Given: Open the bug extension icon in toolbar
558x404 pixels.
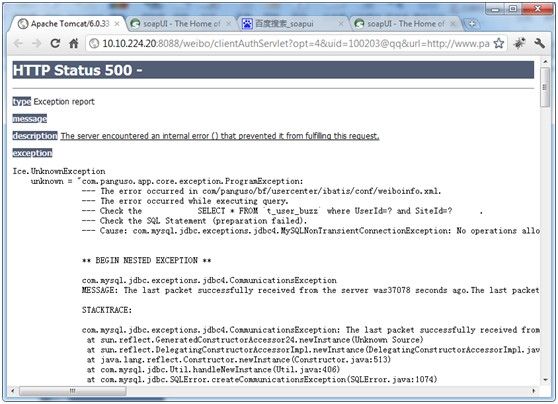Looking at the screenshot, I should point(520,43).
